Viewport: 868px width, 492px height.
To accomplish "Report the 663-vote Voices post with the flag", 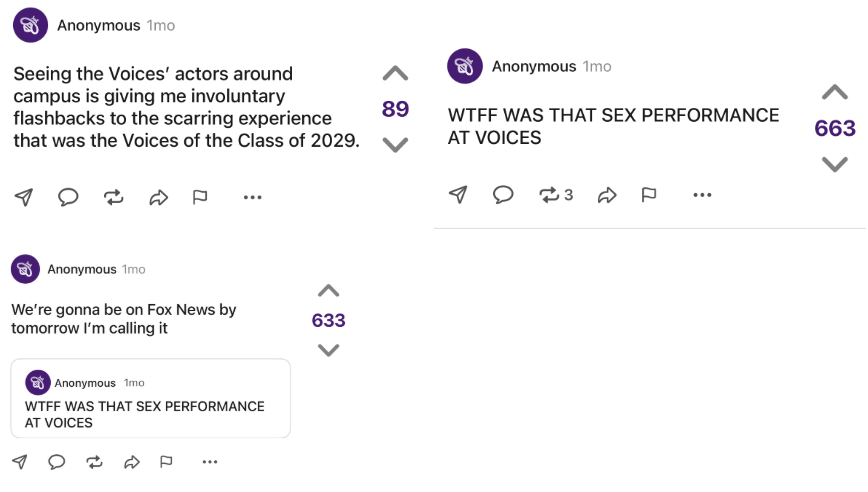I will click(649, 194).
